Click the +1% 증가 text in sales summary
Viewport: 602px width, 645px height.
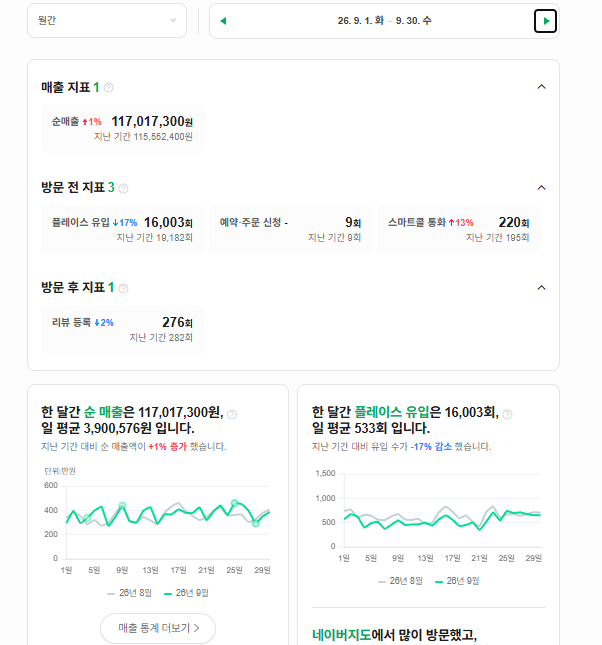point(167,447)
